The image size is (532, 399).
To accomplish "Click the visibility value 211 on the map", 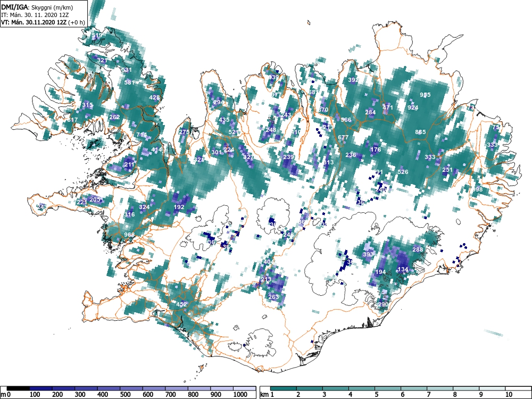I will [129, 164].
